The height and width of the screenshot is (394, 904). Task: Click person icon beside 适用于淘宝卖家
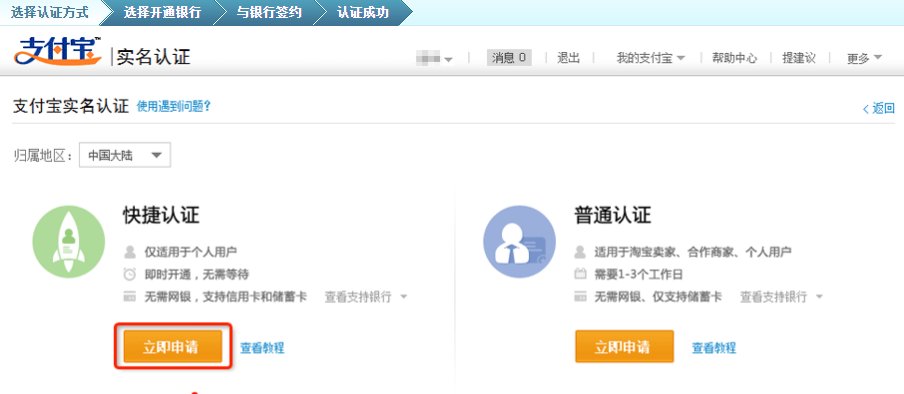point(581,252)
